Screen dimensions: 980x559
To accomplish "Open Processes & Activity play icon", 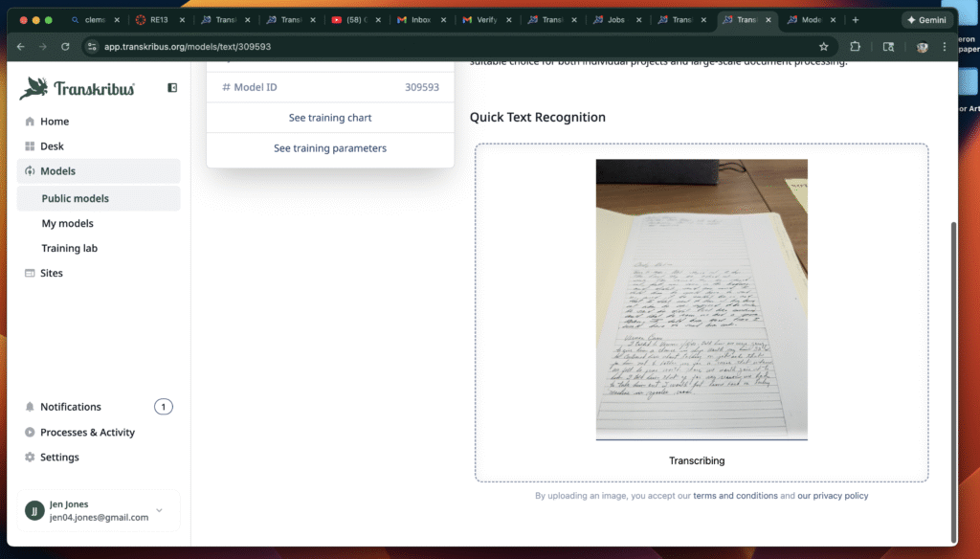I will pos(30,433).
